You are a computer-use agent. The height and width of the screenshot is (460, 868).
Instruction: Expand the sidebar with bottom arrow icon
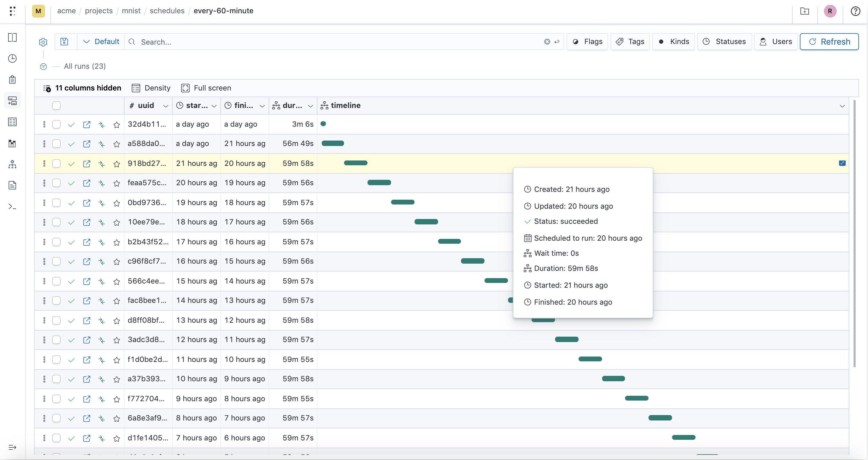(12, 447)
